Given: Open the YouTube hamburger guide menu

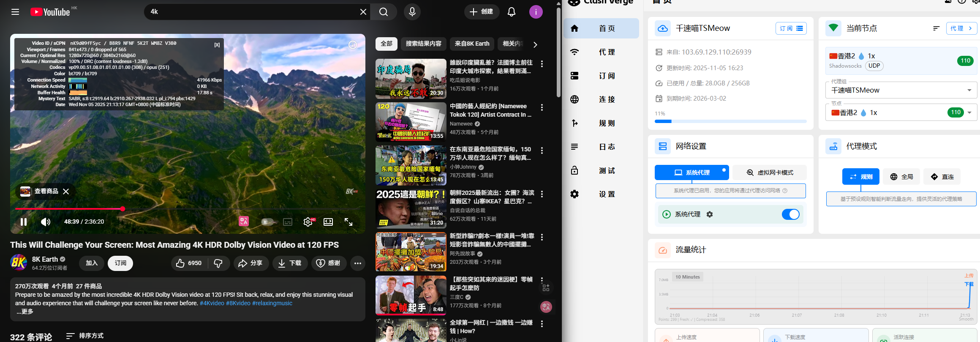Looking at the screenshot, I should pos(15,12).
